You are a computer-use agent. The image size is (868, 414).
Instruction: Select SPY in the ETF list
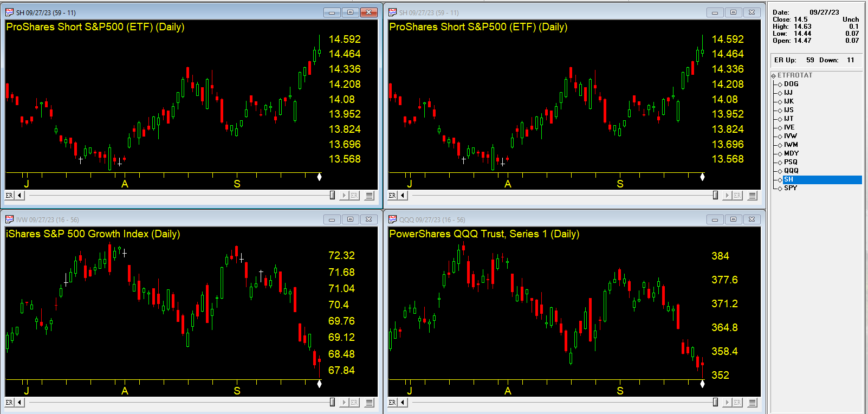point(791,188)
